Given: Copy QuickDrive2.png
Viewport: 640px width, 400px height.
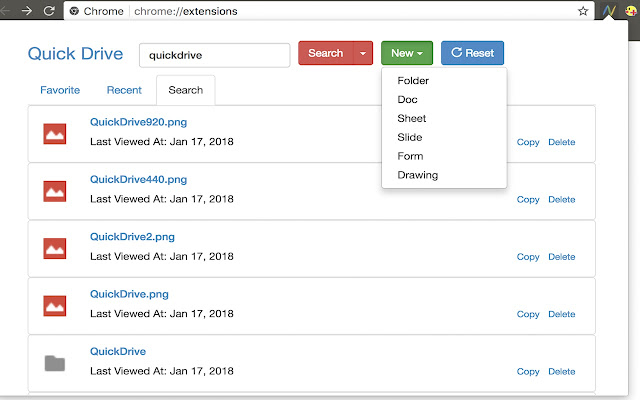Looking at the screenshot, I should 528,257.
